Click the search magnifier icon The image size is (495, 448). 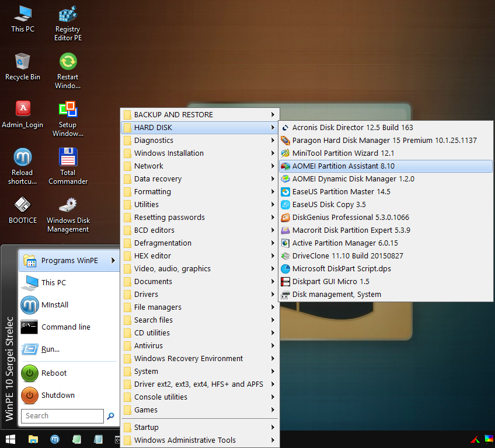110,416
